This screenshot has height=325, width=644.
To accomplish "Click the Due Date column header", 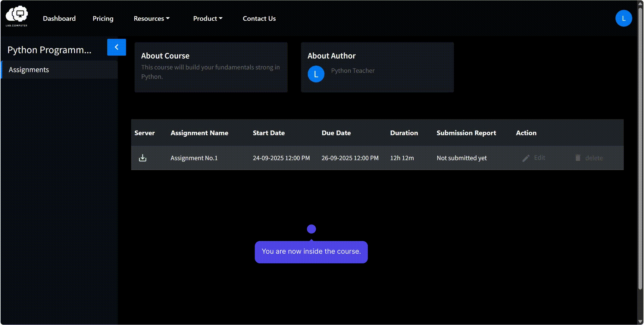I will tap(336, 133).
